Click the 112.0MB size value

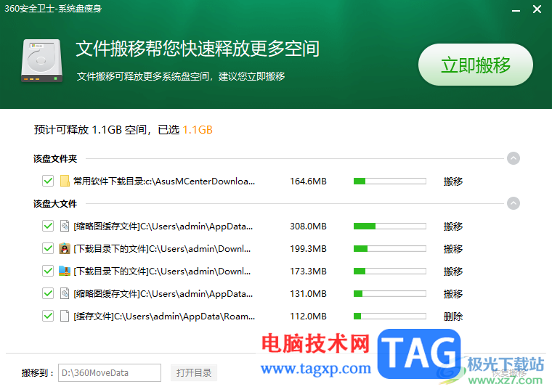tap(308, 317)
